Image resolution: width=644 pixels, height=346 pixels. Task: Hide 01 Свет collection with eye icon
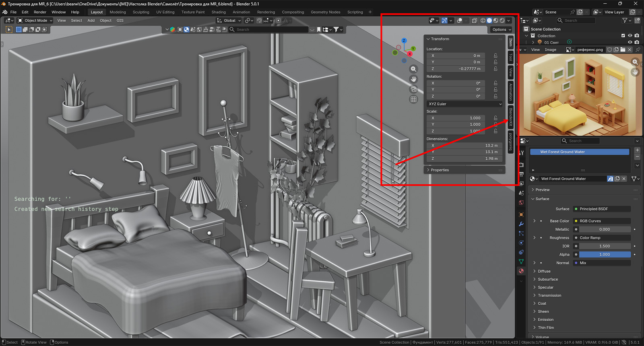(x=630, y=42)
